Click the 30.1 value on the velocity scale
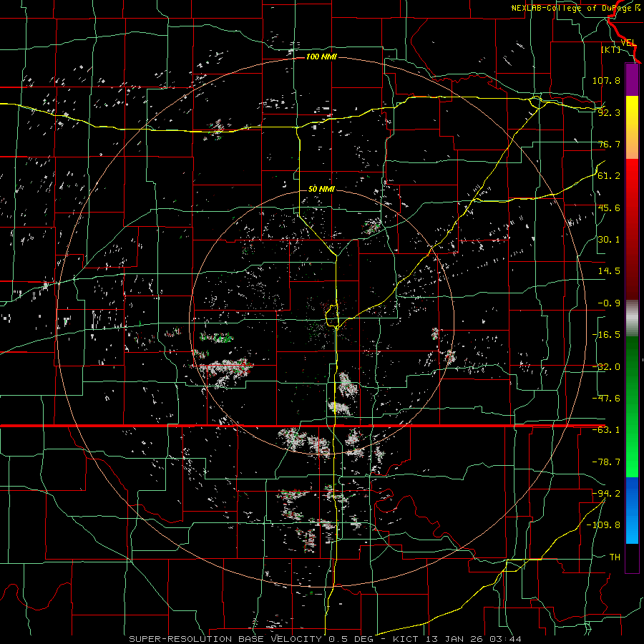The image size is (644, 644). [609, 240]
